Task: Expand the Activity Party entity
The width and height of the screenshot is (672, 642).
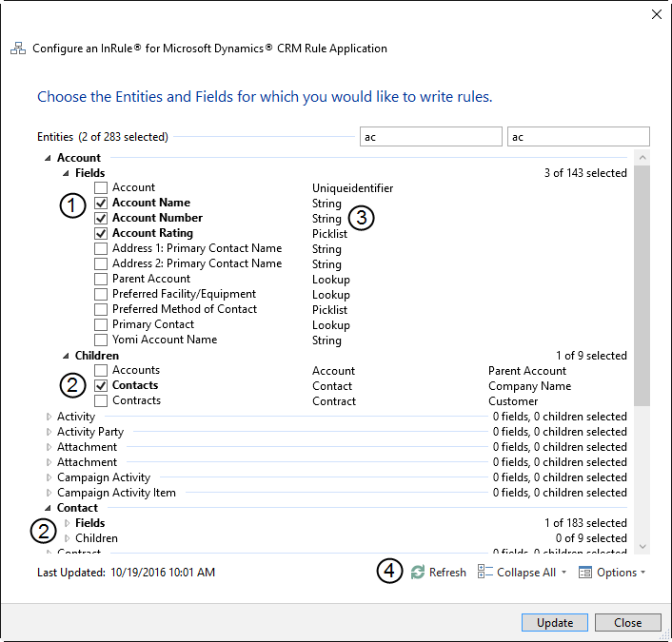Action: (49, 432)
